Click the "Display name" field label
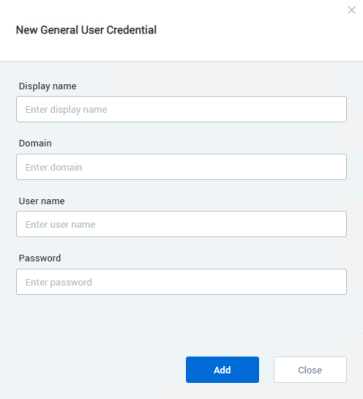 (47, 86)
